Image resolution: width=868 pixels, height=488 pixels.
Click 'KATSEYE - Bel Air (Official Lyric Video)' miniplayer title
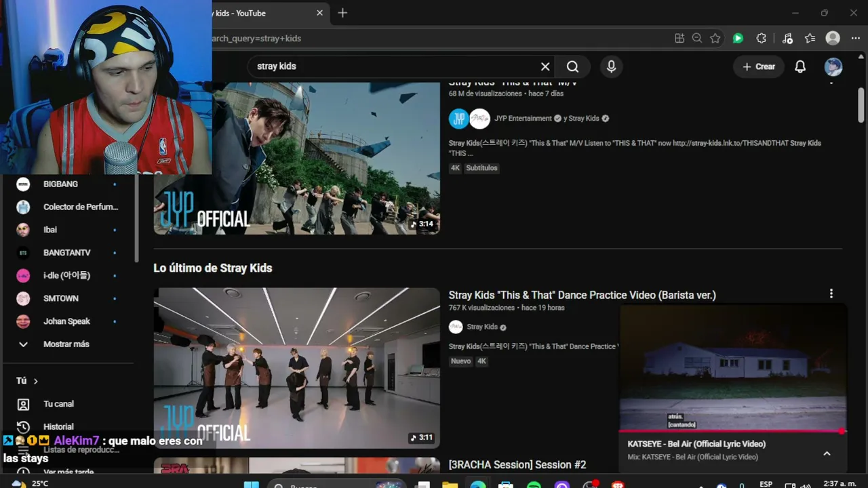(x=696, y=444)
